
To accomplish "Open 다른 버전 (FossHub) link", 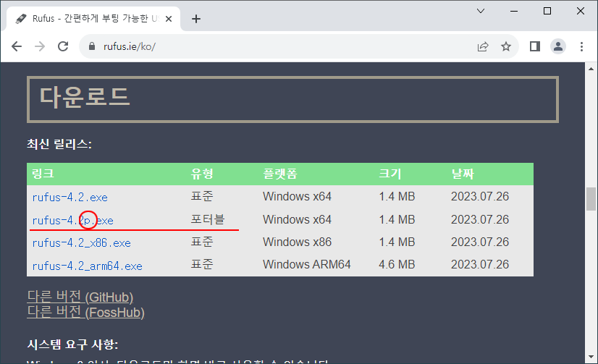I will [x=86, y=312].
